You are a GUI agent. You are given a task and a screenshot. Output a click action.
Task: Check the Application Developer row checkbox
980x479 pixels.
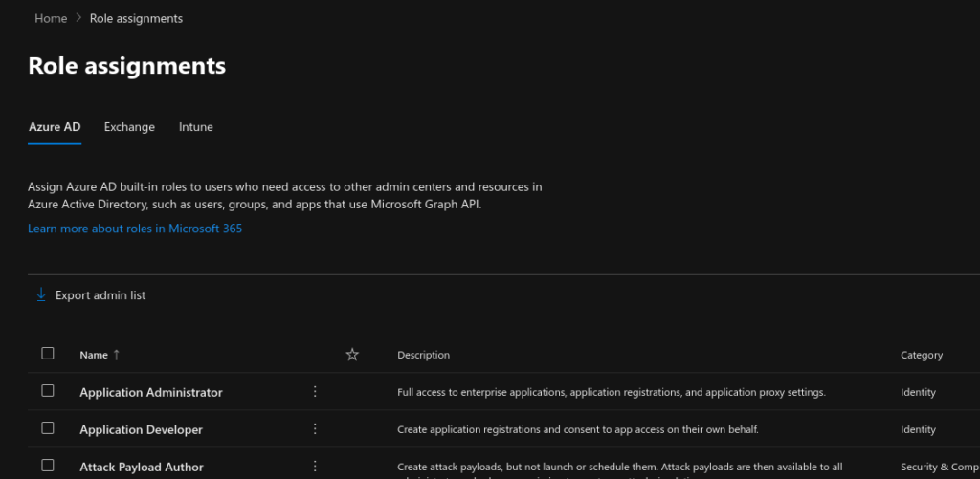click(x=48, y=428)
